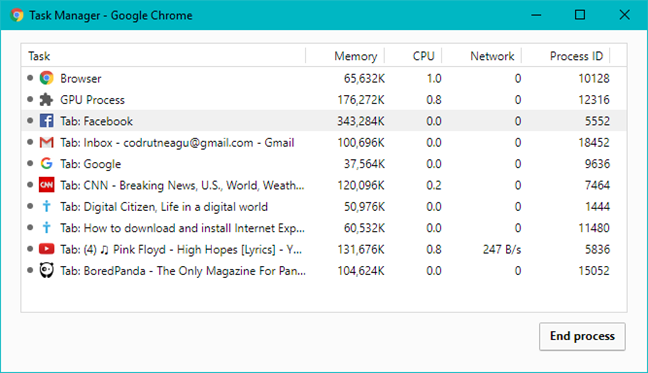
Task: Click memory value 60,532K
Action: (x=364, y=228)
